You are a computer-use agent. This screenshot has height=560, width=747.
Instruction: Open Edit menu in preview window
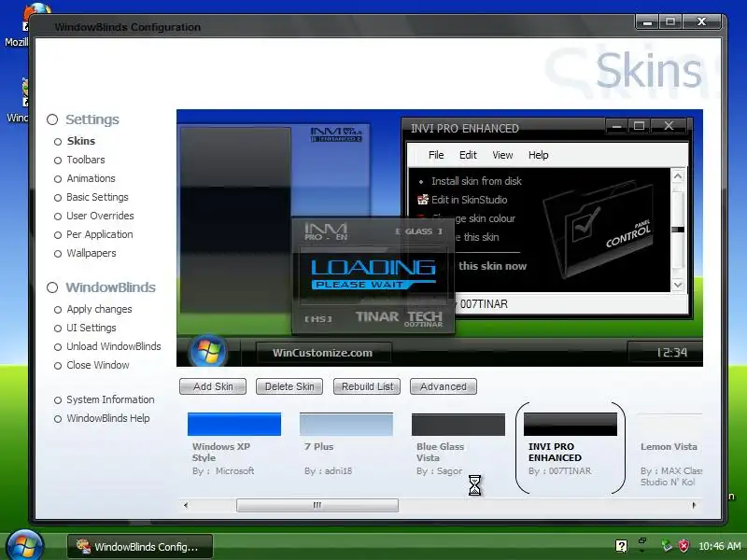[x=468, y=155]
